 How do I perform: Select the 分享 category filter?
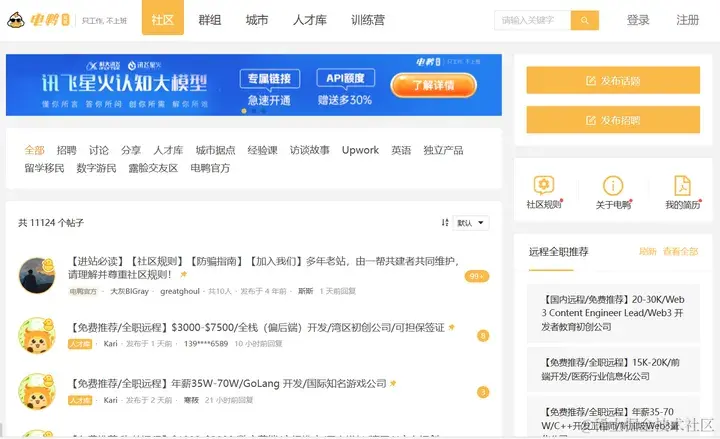click(131, 150)
